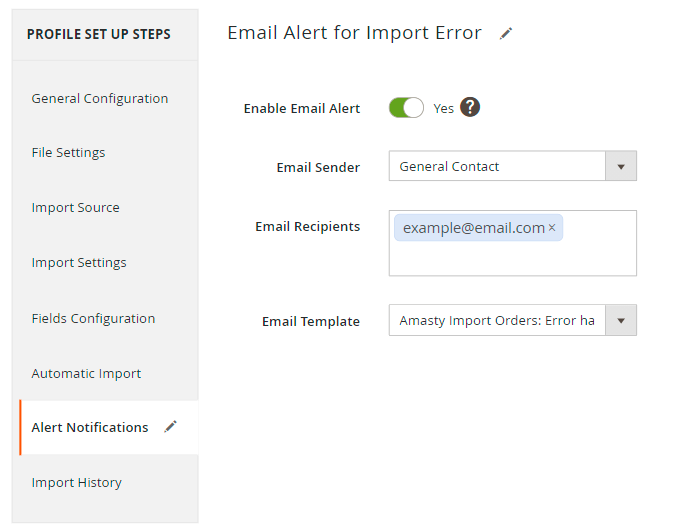Switch to Import Source step

click(75, 207)
